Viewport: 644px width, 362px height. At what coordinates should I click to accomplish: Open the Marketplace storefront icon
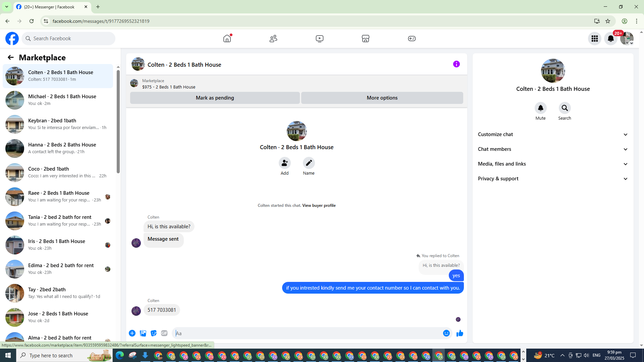click(366, 39)
